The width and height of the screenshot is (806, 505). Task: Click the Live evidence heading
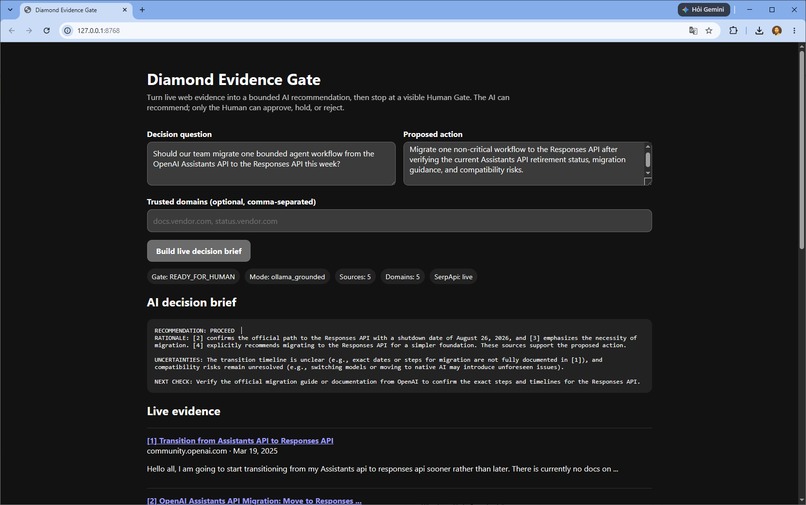tap(184, 411)
